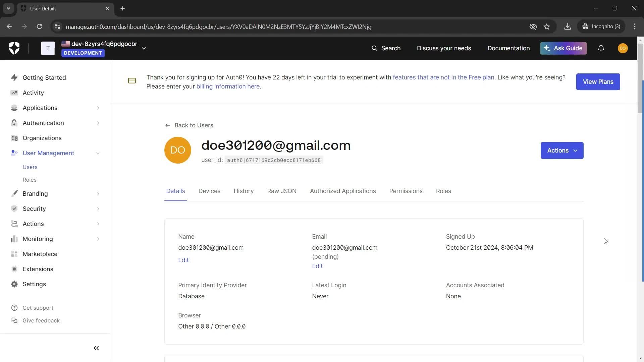Switch to the Devices tab
This screenshot has height=362, width=644.
209,191
